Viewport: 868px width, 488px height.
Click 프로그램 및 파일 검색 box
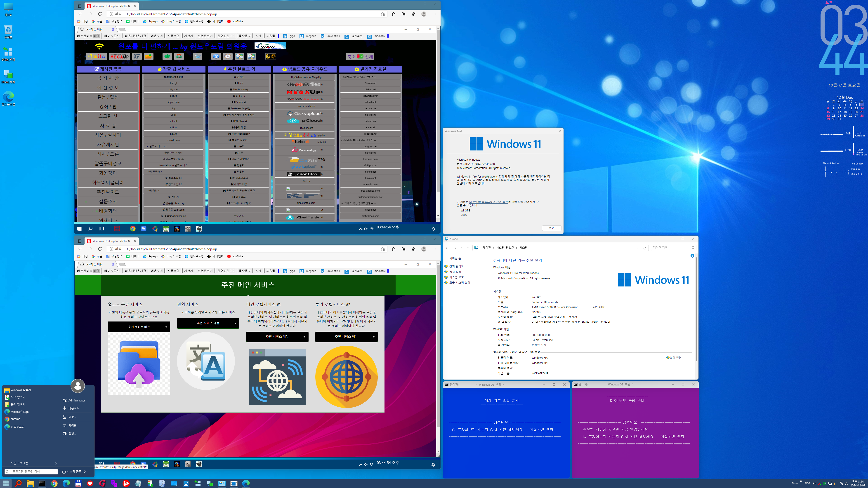point(31,472)
